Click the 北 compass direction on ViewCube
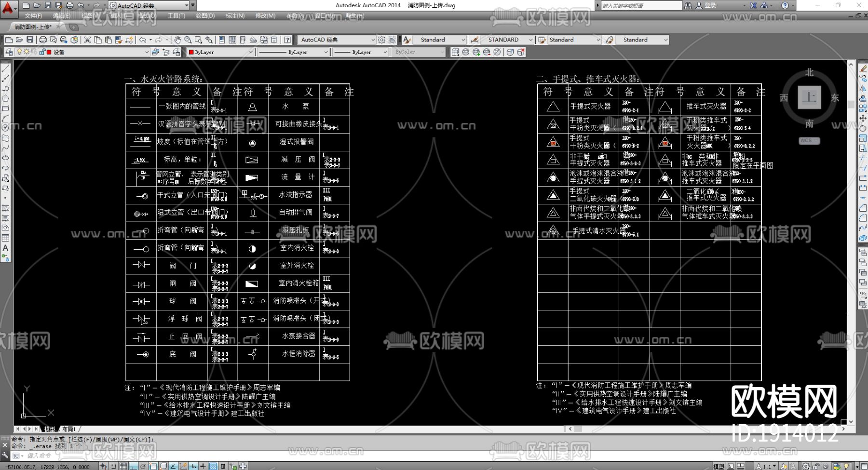868x470 pixels. coord(809,72)
